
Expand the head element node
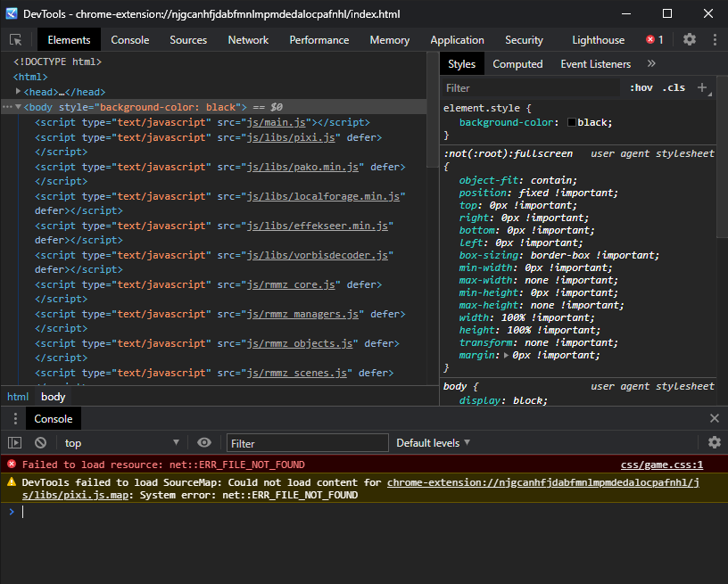pos(18,91)
